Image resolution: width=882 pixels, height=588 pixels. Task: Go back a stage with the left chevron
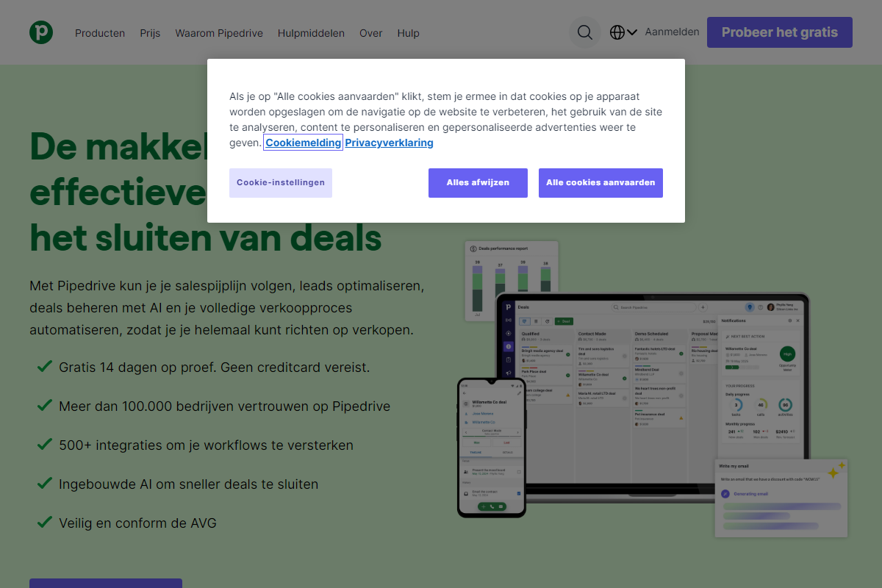[466, 433]
